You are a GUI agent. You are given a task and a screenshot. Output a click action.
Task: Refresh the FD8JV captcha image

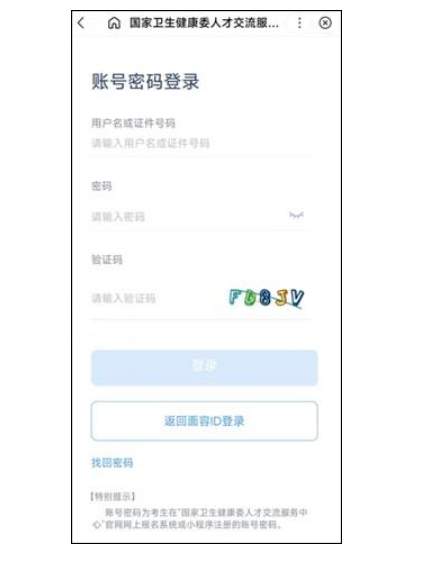[266, 298]
